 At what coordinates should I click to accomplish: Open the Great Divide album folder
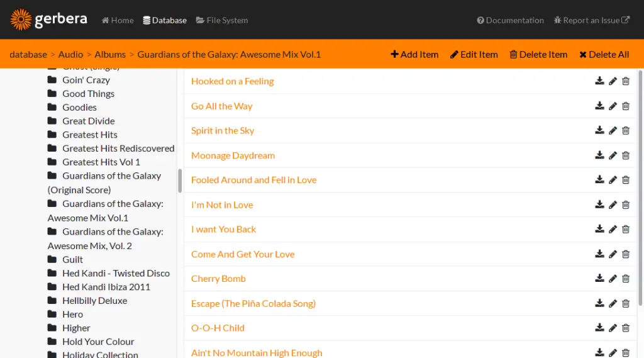click(81, 121)
